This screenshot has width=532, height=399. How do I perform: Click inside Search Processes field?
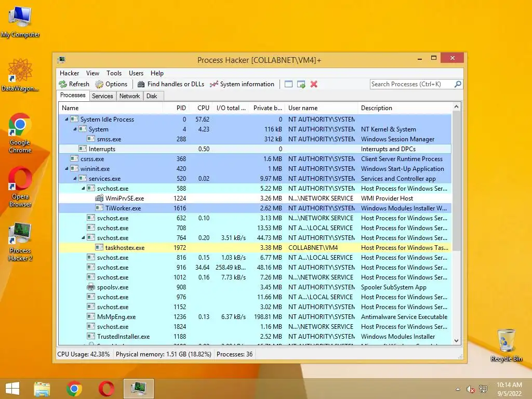coord(412,84)
